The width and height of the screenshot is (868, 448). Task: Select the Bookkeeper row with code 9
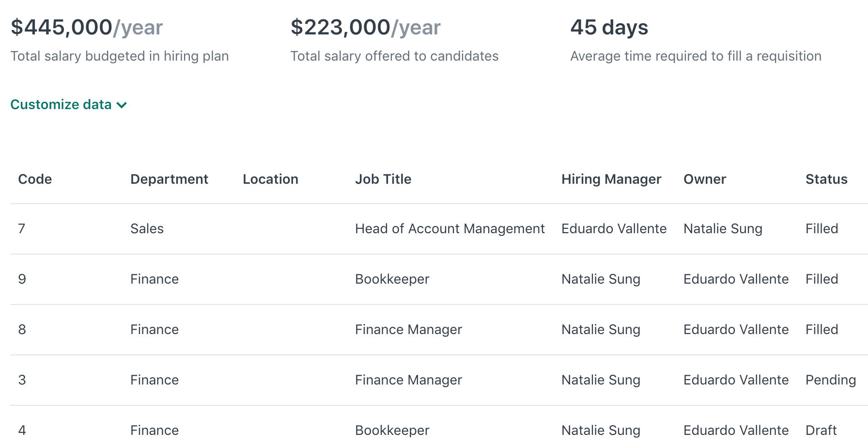(x=392, y=279)
